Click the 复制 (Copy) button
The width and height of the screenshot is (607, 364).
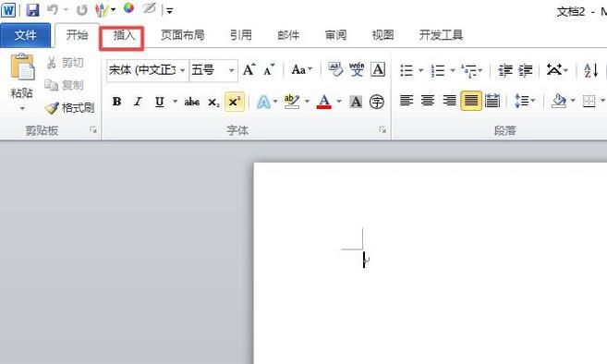[65, 85]
